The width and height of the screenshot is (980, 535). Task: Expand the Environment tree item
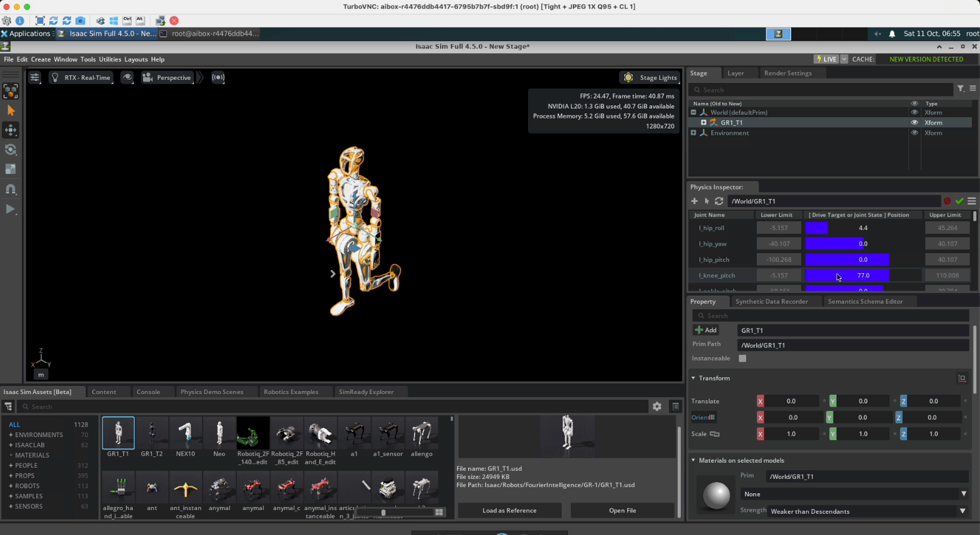pyautogui.click(x=693, y=133)
